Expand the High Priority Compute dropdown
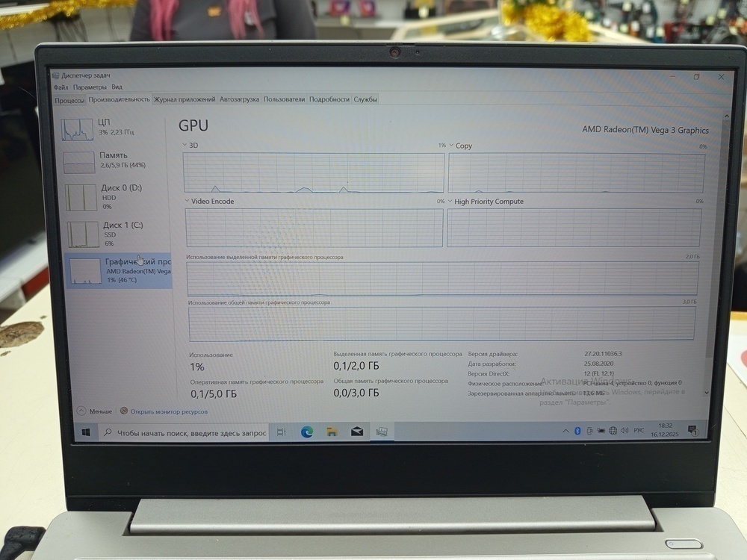The width and height of the screenshot is (747, 560). 450,202
